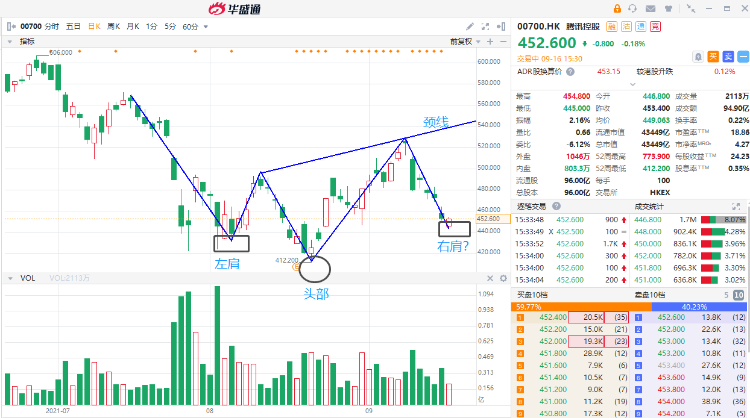Click the 华盛通 logo in title bar

pos(235,9)
